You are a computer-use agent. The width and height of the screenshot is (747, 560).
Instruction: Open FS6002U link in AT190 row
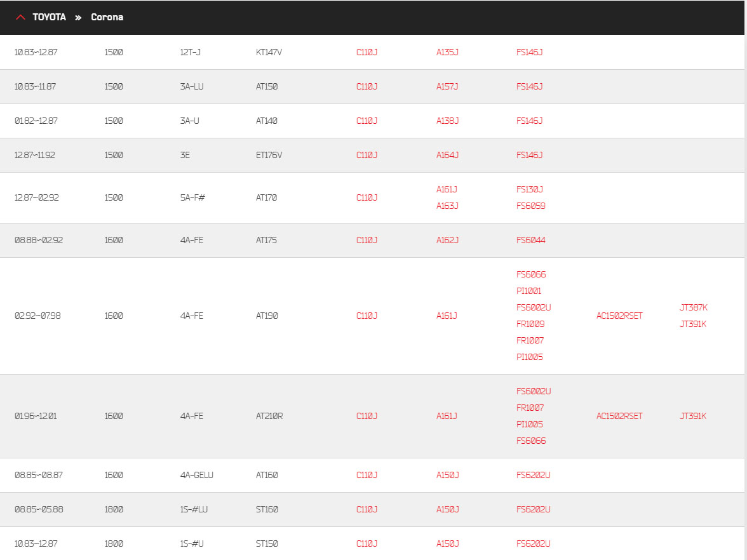tap(534, 307)
